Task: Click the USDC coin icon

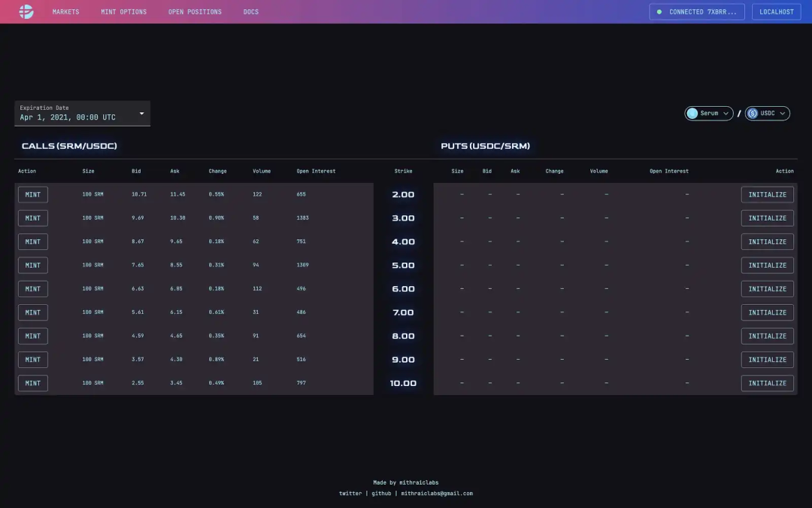Action: coord(753,113)
